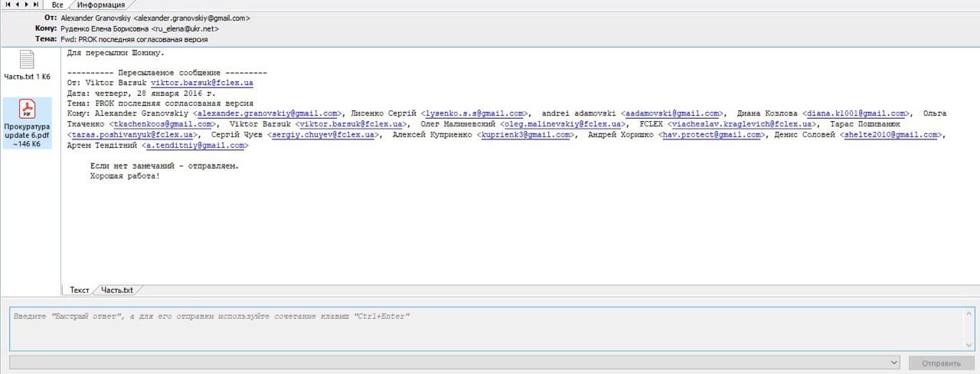Jump to last tab navigation arrow

click(36, 5)
